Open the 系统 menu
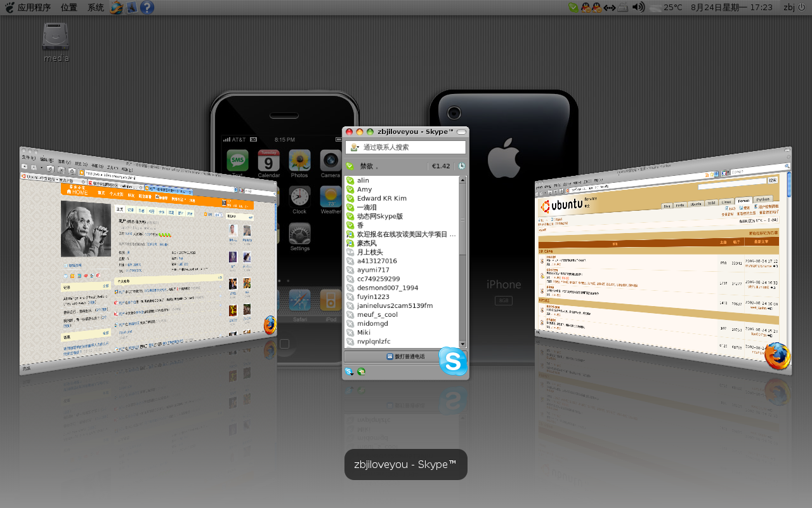Image resolution: width=812 pixels, height=508 pixels. click(x=96, y=8)
